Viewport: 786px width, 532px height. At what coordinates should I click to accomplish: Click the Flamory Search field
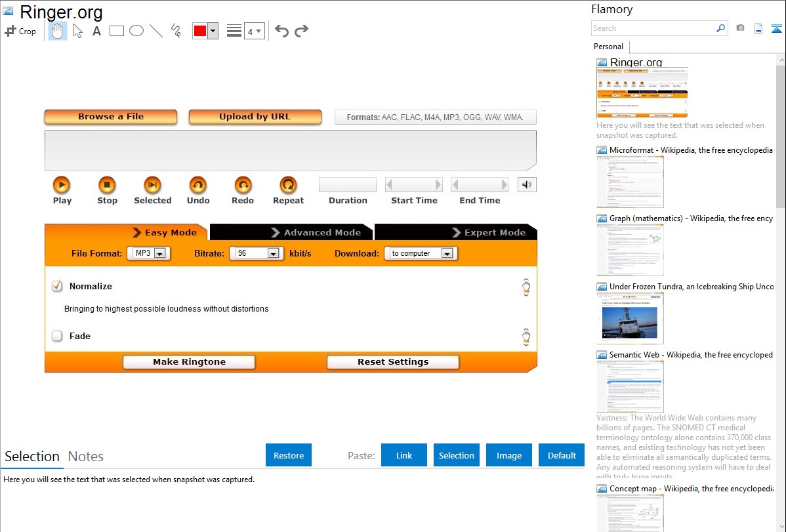[653, 29]
